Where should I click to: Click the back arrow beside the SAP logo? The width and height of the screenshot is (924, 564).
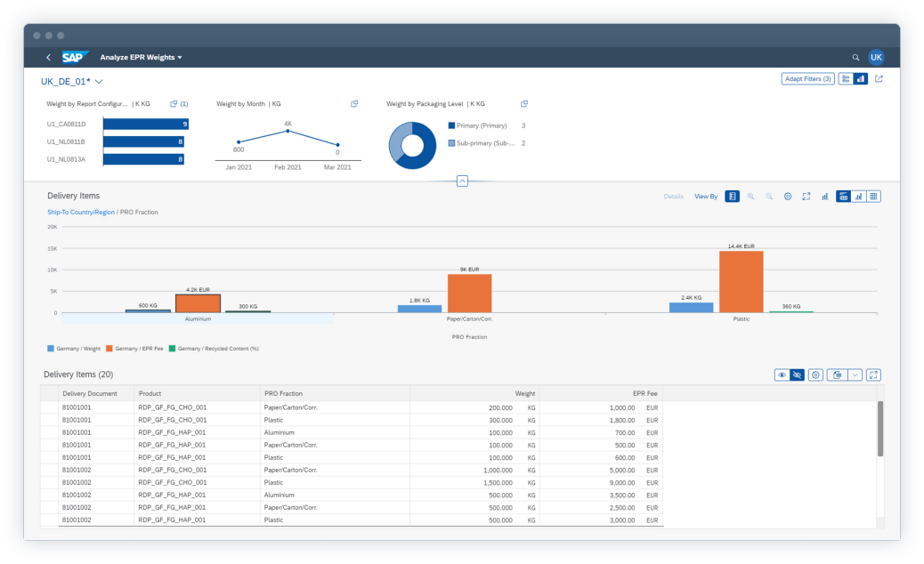(48, 58)
